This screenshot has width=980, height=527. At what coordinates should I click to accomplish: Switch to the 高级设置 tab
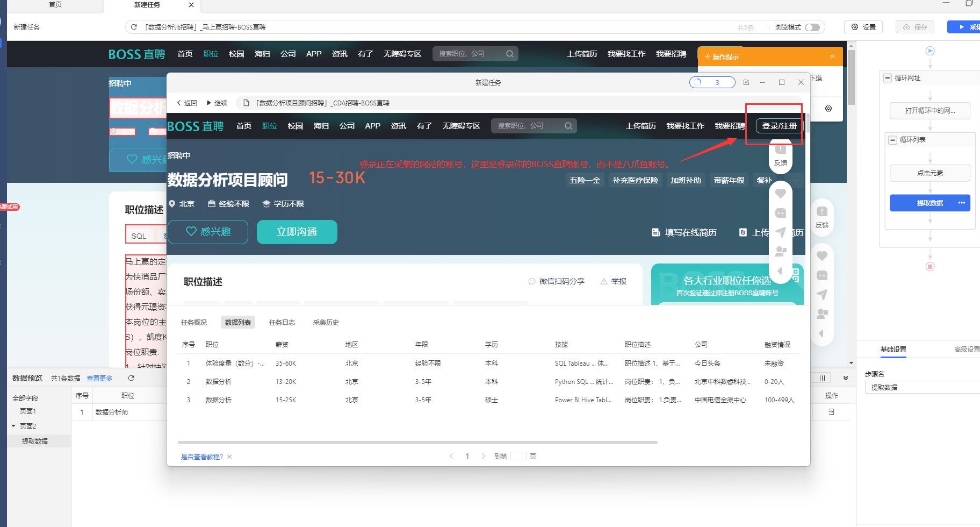click(x=967, y=350)
